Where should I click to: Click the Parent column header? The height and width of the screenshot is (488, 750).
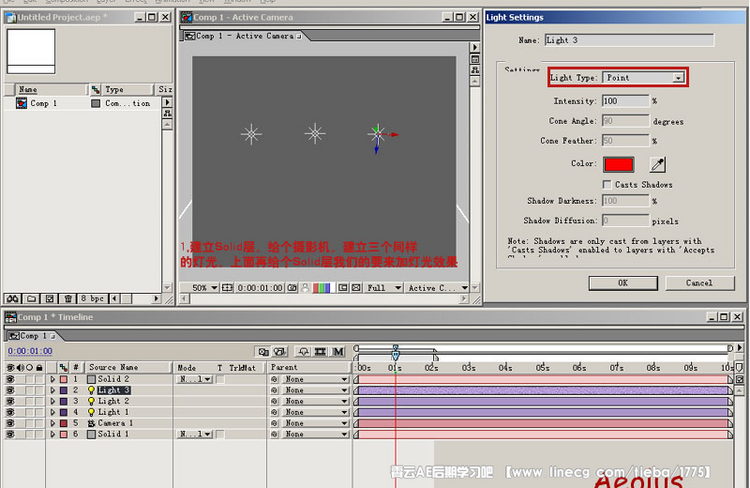click(309, 367)
